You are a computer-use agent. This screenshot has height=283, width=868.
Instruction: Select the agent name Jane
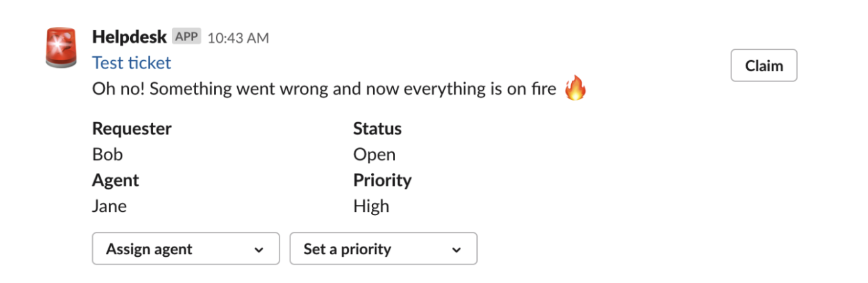click(x=110, y=206)
